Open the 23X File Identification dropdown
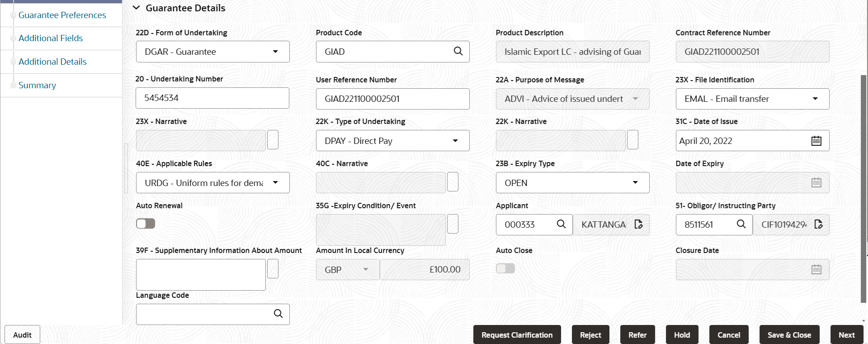 pyautogui.click(x=815, y=99)
